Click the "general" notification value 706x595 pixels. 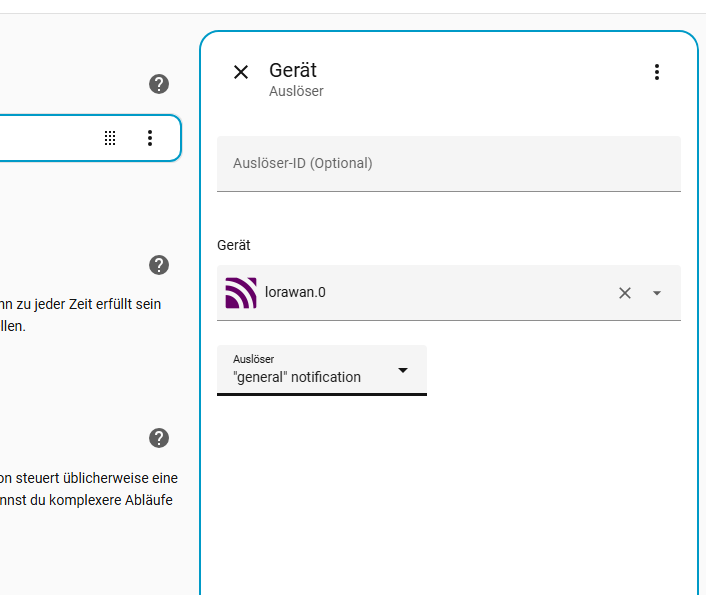point(297,377)
